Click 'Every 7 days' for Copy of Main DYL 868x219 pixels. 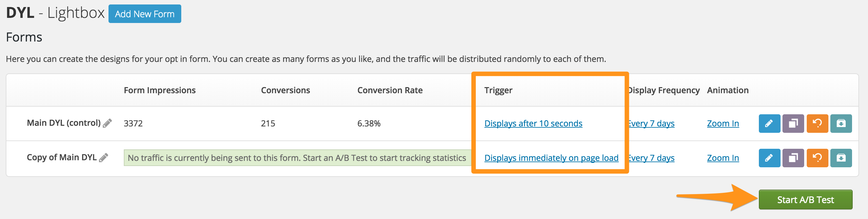651,158
